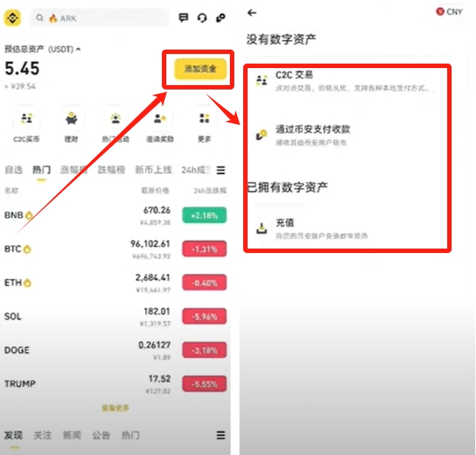Open the 更多 grid icon
Viewport: 476px width, 455px height.
204,118
